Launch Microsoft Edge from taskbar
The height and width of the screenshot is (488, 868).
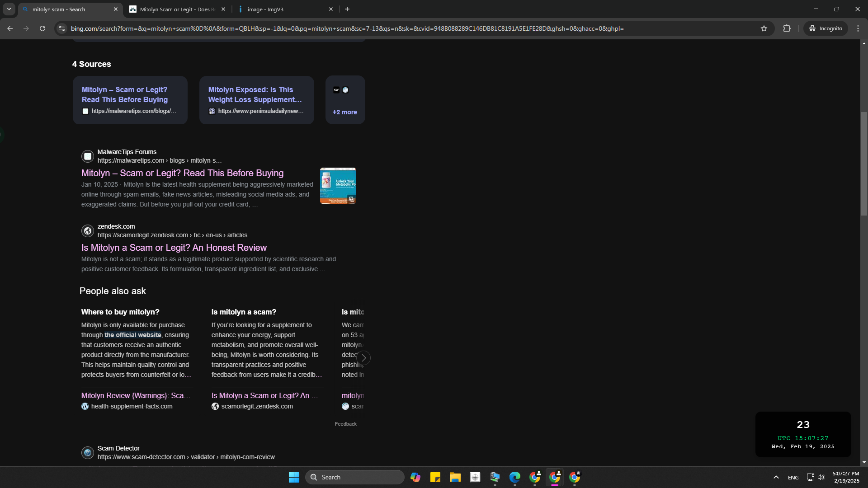click(x=514, y=477)
